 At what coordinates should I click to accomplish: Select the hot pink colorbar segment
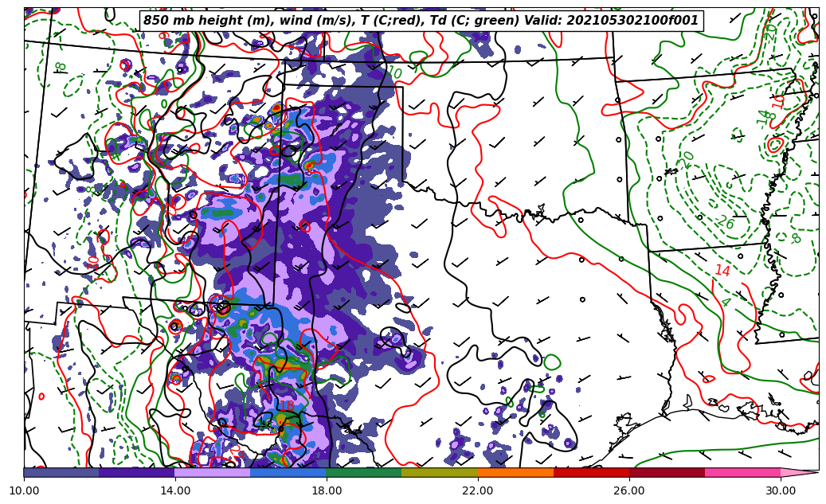(742, 472)
